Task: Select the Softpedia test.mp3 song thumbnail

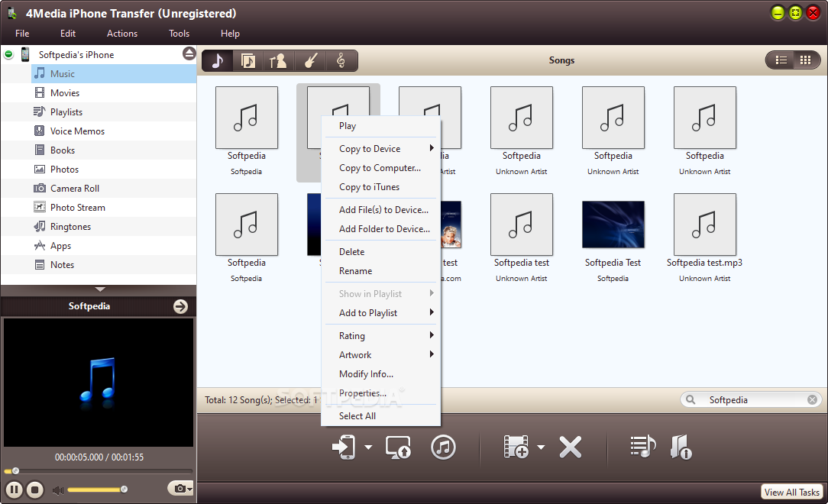Action: coord(704,225)
